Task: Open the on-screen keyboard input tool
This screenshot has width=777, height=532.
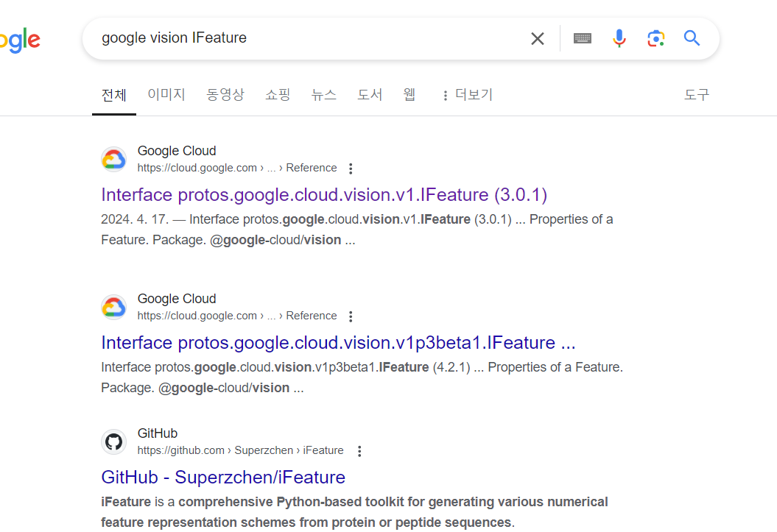Action: (583, 38)
